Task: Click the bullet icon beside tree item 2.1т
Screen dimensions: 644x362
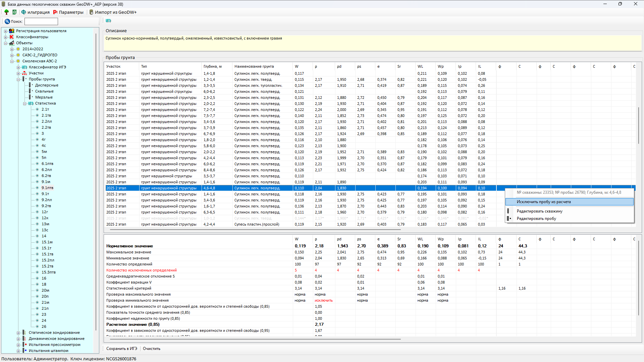Action: [37, 109]
